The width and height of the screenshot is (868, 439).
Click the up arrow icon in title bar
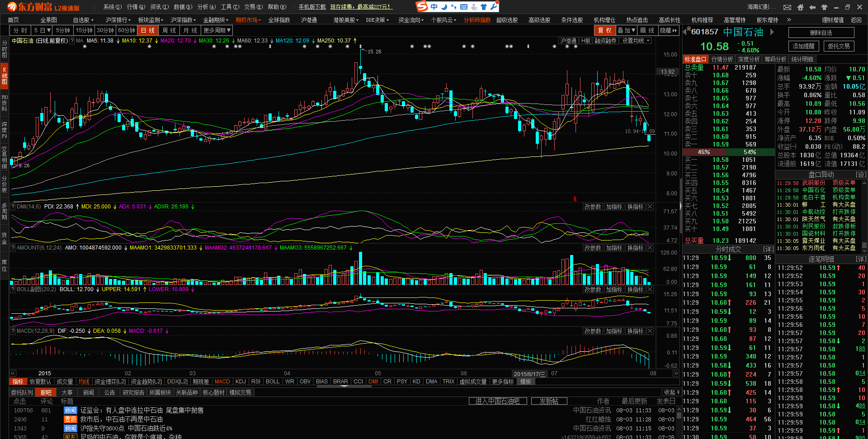[824, 7]
